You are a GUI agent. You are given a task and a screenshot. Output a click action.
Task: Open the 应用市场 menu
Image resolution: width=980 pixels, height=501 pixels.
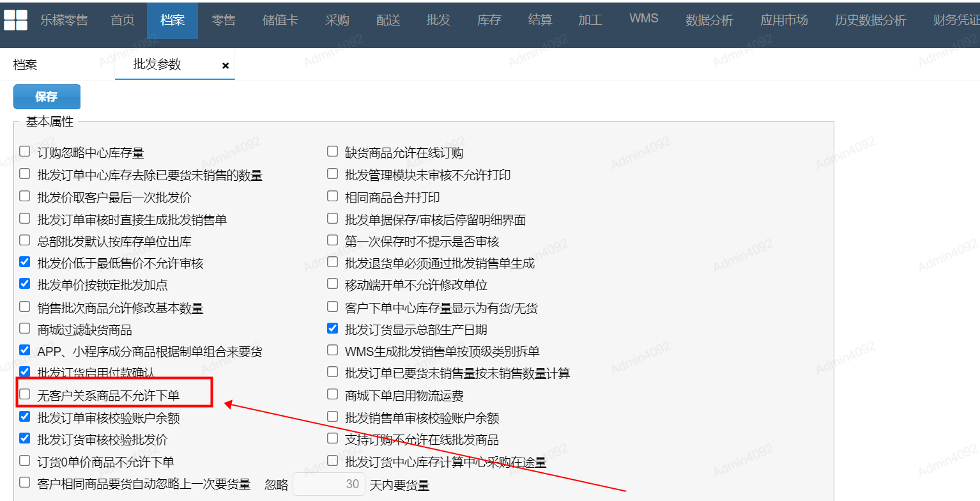785,20
